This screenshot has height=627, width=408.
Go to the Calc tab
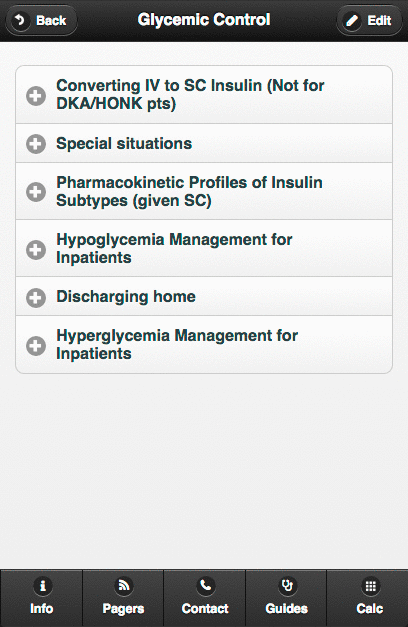tap(368, 598)
